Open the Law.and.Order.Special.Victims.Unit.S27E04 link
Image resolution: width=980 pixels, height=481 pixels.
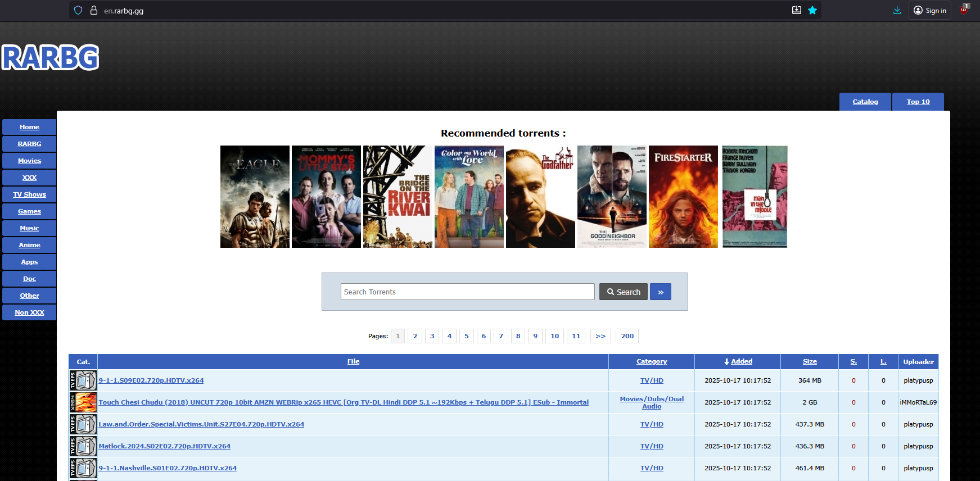click(x=201, y=424)
